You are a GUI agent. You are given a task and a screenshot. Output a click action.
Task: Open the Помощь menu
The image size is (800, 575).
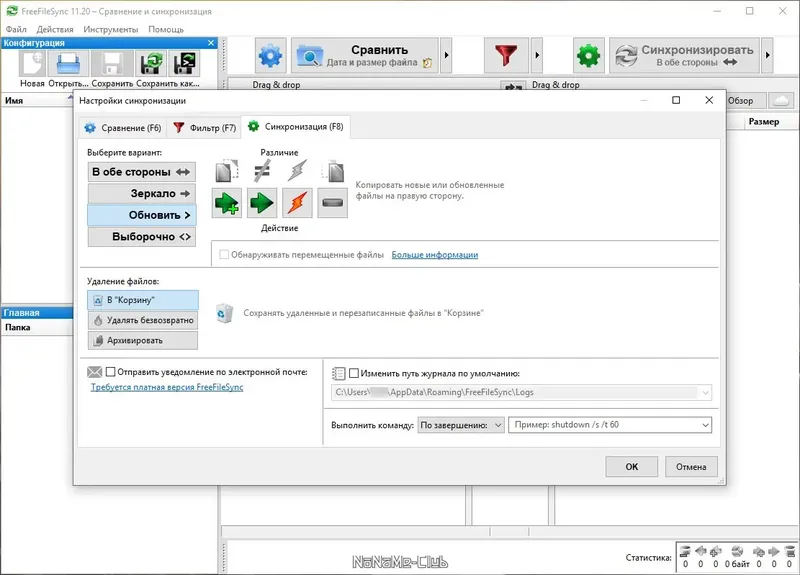pyautogui.click(x=166, y=29)
